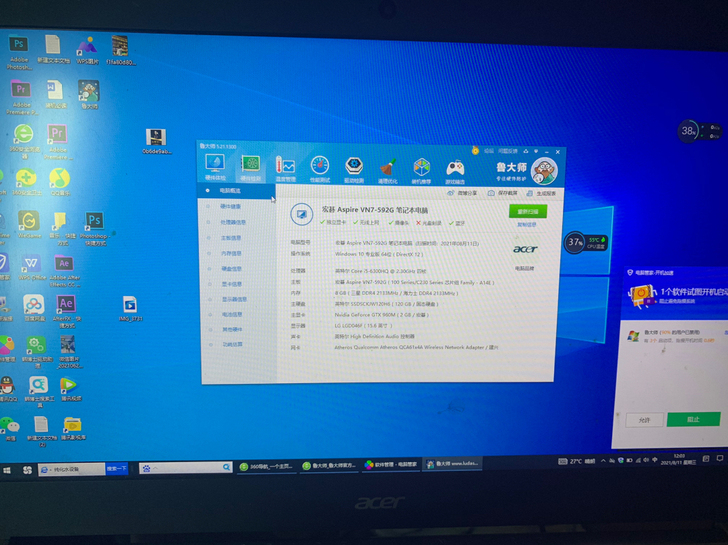Switch to 显卡信息 sidebar entry

point(232,284)
